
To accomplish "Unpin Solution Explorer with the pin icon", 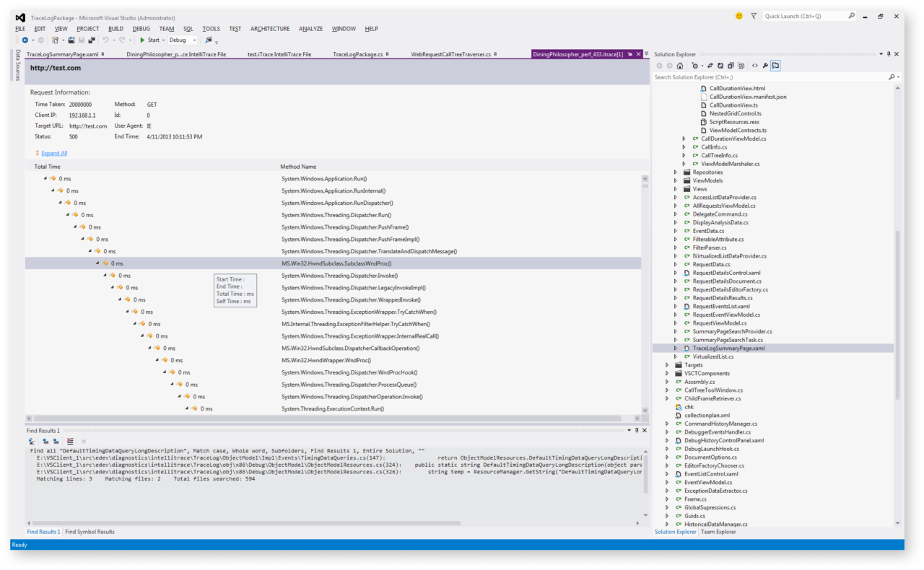I will (887, 54).
